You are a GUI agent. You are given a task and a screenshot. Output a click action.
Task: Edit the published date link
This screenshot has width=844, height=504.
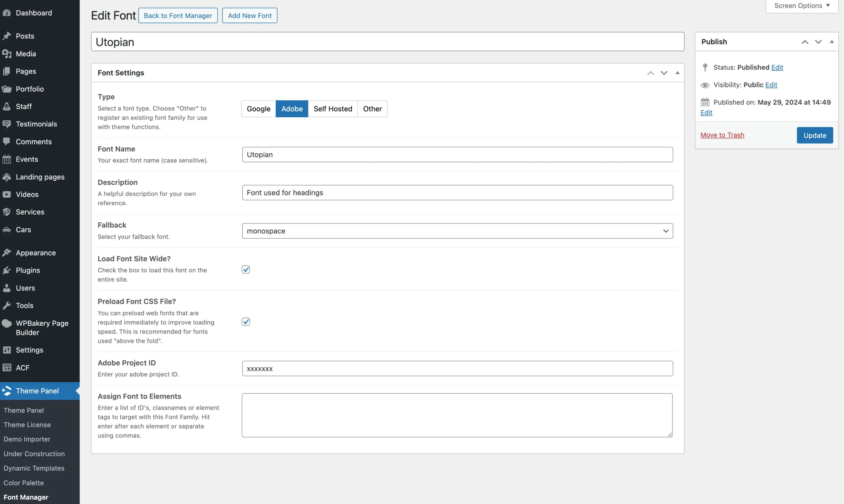coord(706,113)
